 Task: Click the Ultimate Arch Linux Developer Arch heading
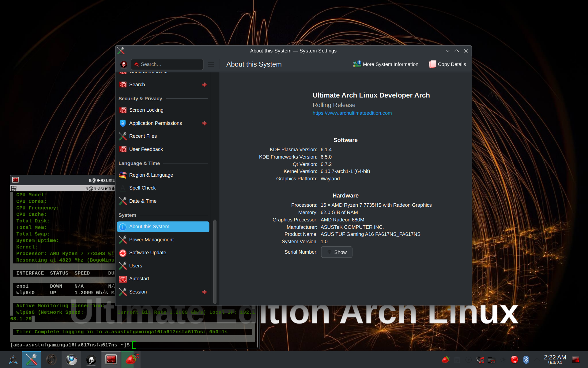click(x=371, y=95)
